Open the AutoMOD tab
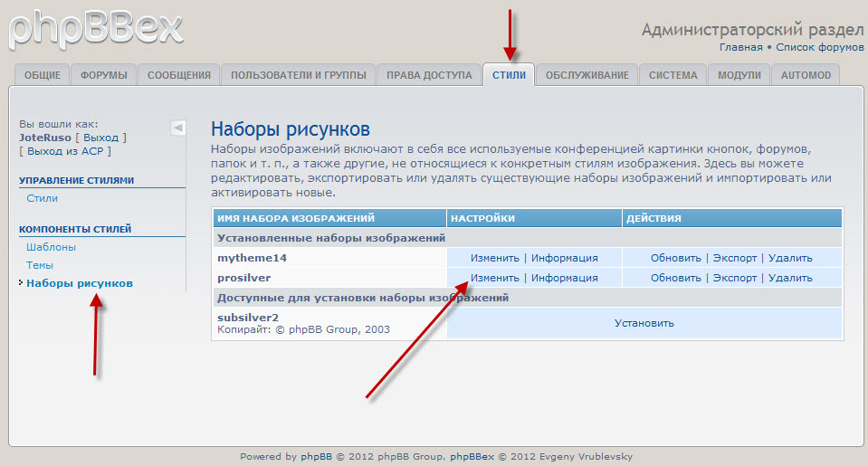The width and height of the screenshot is (868, 466). pos(806,75)
